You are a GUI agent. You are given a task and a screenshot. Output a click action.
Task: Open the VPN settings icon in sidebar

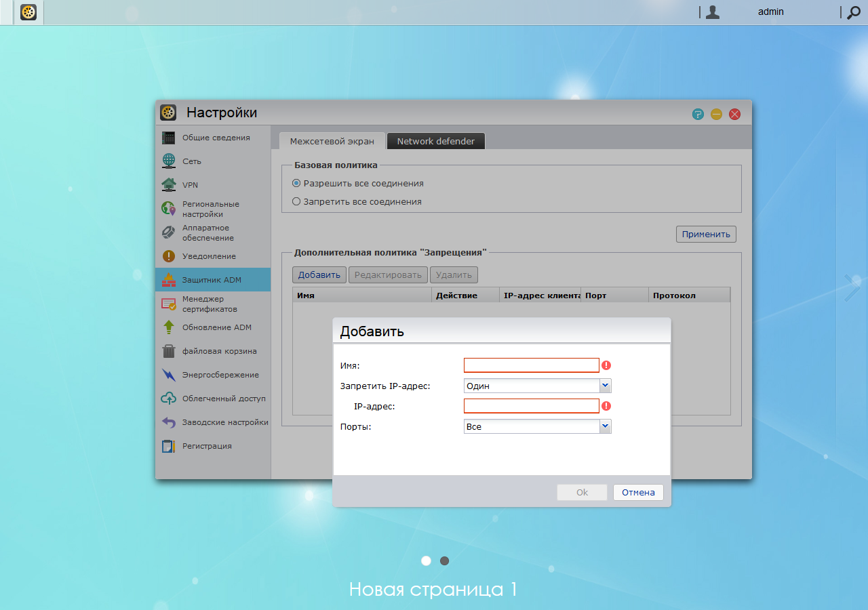[169, 185]
